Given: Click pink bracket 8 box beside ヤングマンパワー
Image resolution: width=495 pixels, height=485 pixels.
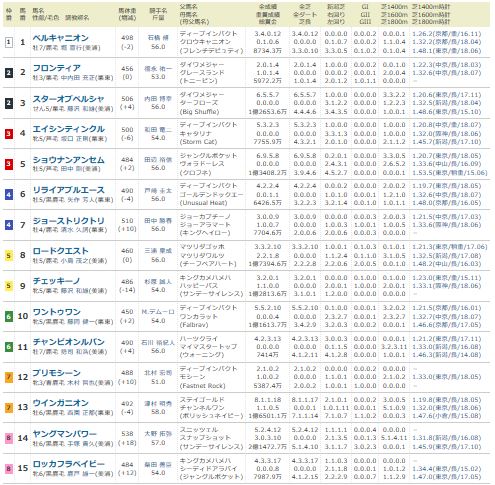Looking at the screenshot, I should (x=9, y=438).
